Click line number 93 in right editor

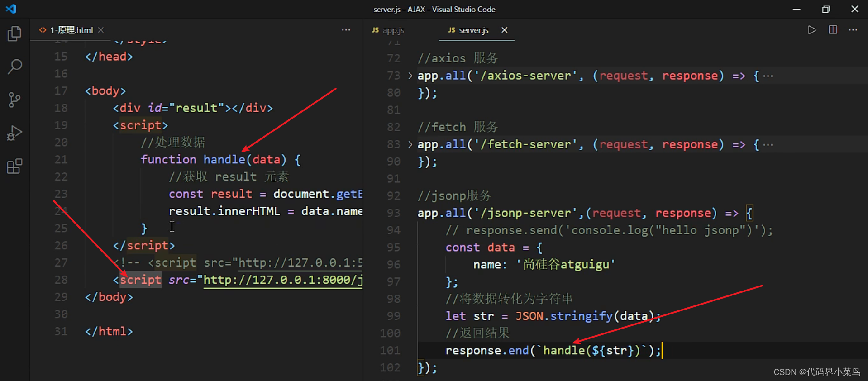(393, 213)
